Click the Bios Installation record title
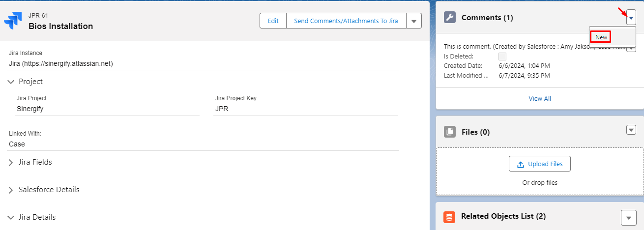644x230 pixels. click(60, 26)
